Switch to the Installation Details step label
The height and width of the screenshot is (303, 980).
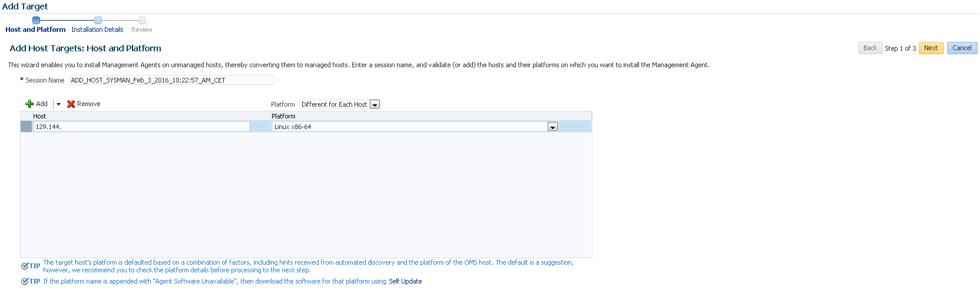click(x=97, y=29)
